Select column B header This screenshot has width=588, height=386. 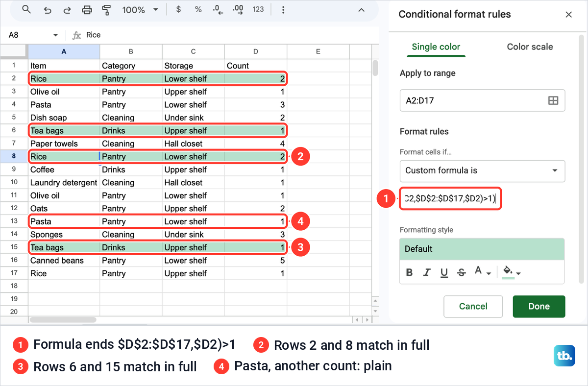point(131,51)
